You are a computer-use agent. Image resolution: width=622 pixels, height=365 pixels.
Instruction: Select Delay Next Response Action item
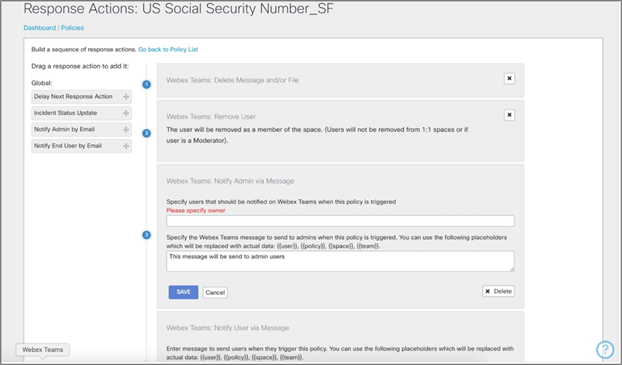tap(81, 97)
